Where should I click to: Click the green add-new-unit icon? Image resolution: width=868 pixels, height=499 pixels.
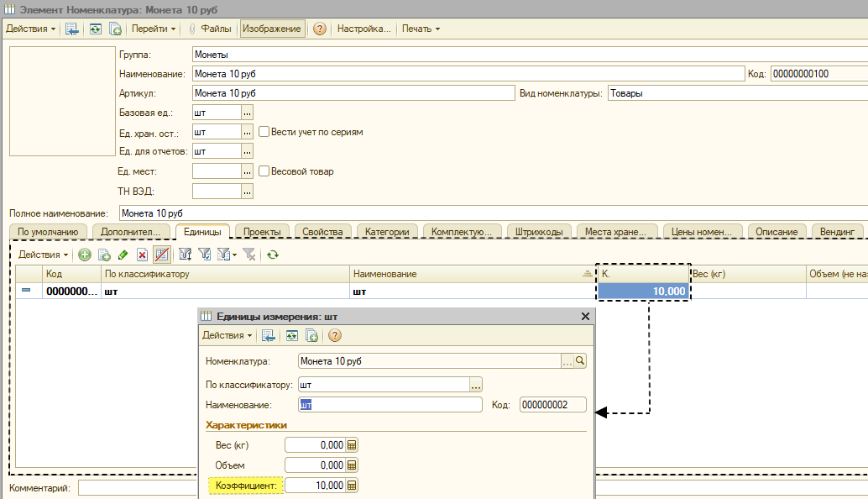[x=85, y=255]
